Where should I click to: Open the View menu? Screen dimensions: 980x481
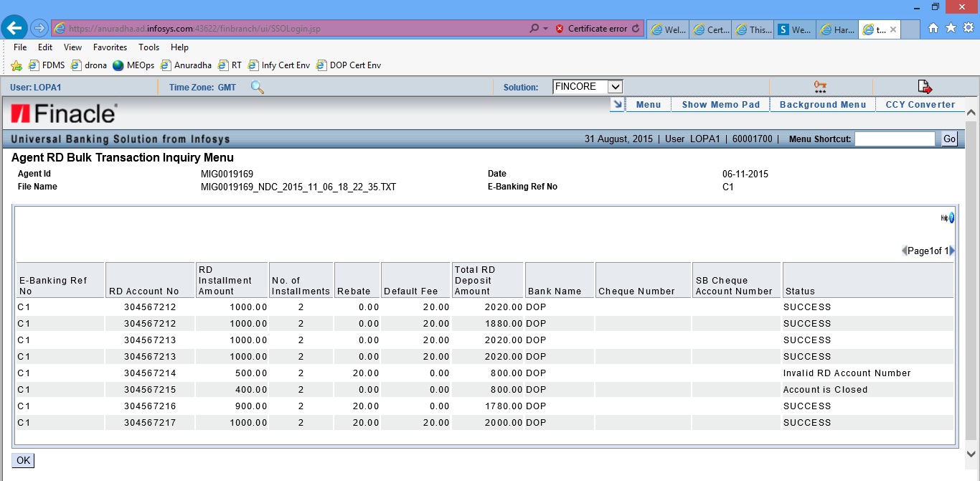tap(72, 47)
